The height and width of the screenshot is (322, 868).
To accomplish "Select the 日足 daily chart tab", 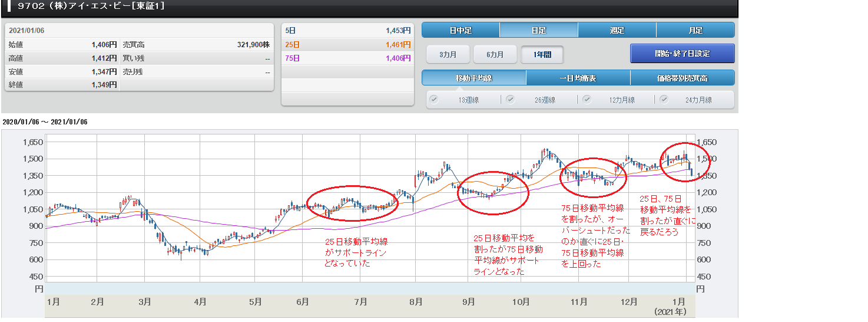I will coord(538,30).
